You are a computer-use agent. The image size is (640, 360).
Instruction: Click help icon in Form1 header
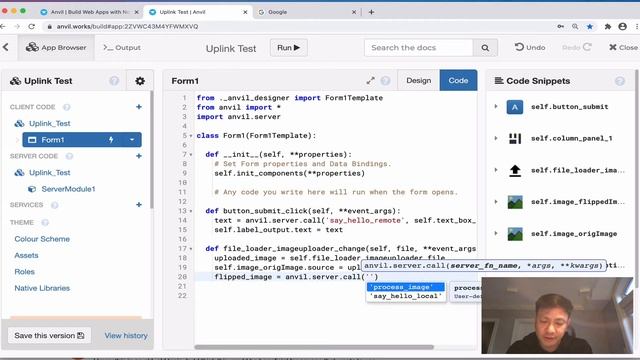pos(385,81)
